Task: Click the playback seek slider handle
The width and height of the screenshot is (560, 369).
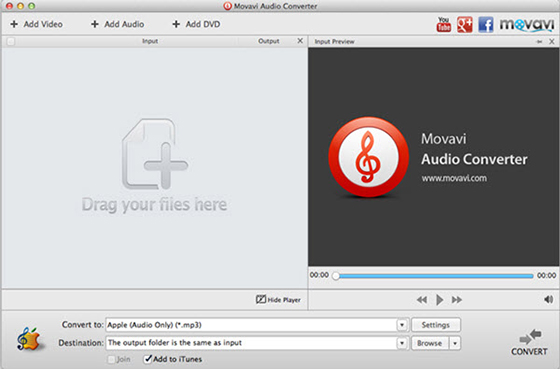Action: coord(336,276)
